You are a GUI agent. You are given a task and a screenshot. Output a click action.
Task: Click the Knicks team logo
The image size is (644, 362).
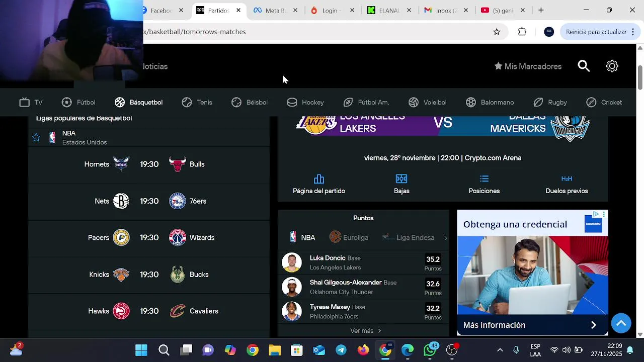[x=121, y=275]
